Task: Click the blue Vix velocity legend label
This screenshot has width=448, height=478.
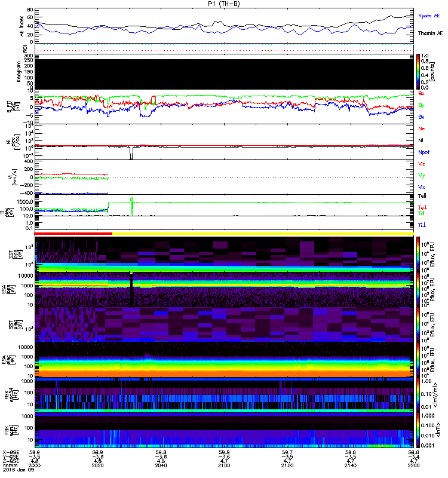Action: [x=422, y=187]
